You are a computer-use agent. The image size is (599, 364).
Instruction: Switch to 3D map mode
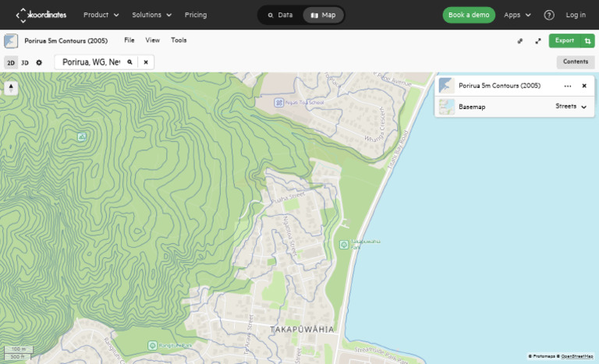[x=25, y=62]
